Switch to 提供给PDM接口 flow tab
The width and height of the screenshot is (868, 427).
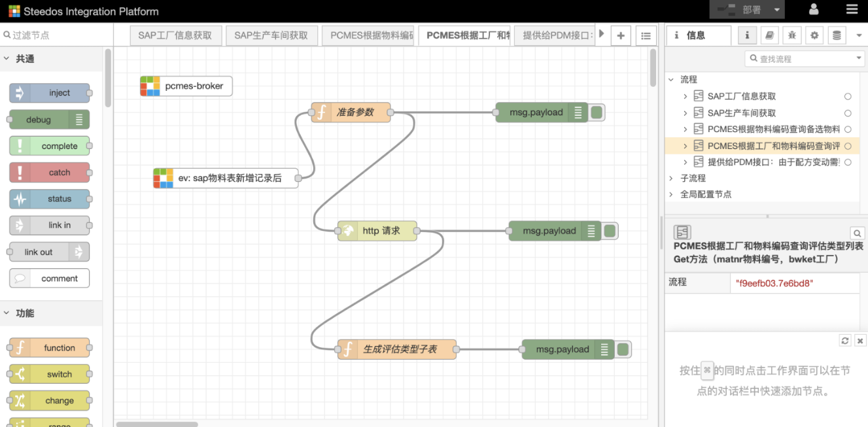(x=555, y=35)
